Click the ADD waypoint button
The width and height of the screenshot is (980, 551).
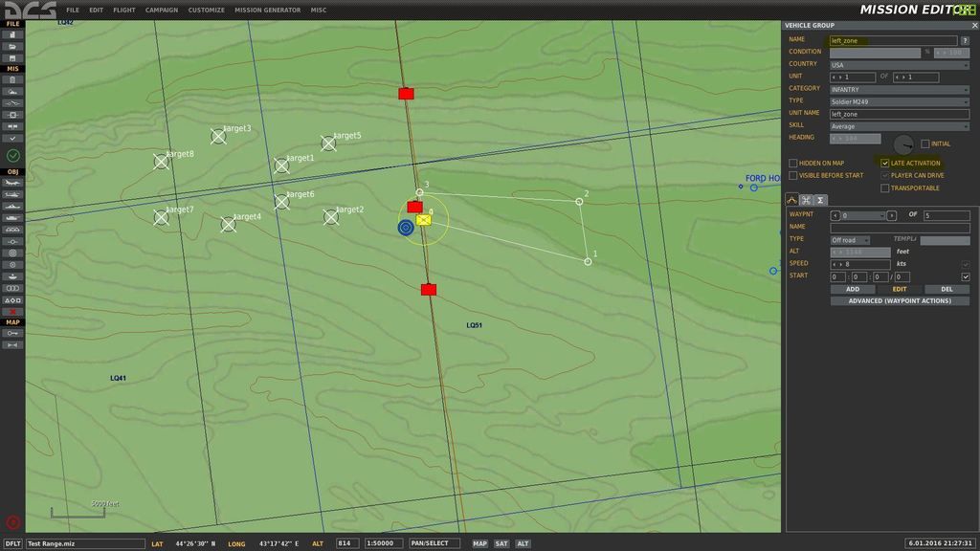(852, 289)
